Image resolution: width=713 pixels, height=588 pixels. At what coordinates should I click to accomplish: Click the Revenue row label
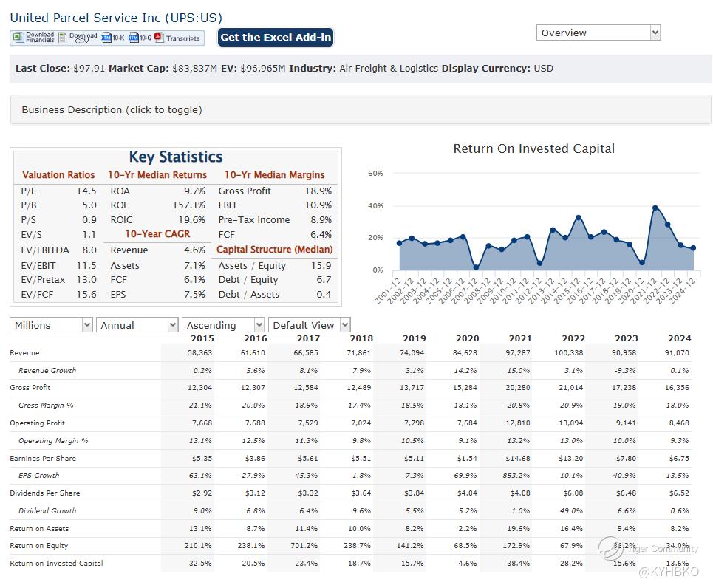25,353
